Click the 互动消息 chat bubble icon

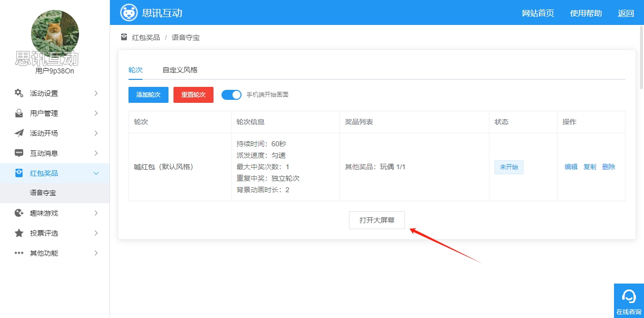point(19,153)
